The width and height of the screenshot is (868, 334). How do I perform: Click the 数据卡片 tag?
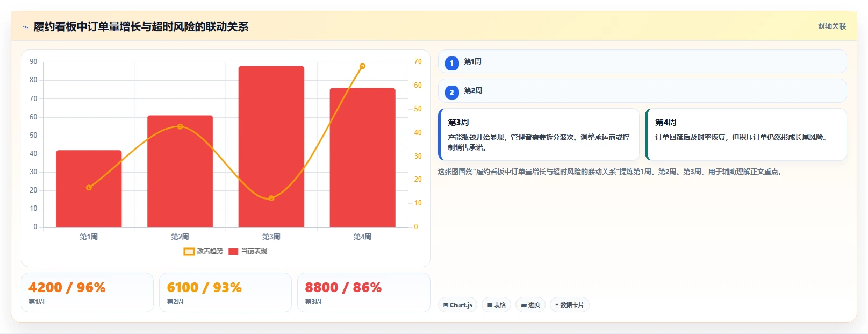(570, 305)
